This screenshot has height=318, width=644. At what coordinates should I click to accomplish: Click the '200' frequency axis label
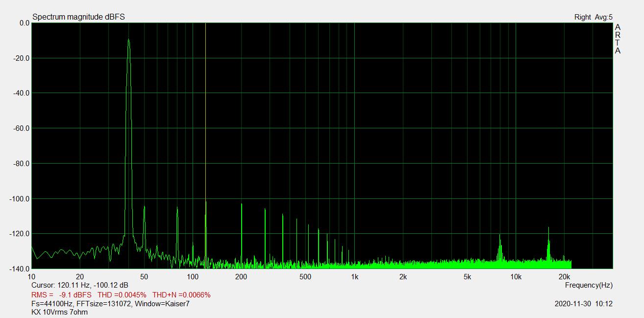[x=241, y=277]
